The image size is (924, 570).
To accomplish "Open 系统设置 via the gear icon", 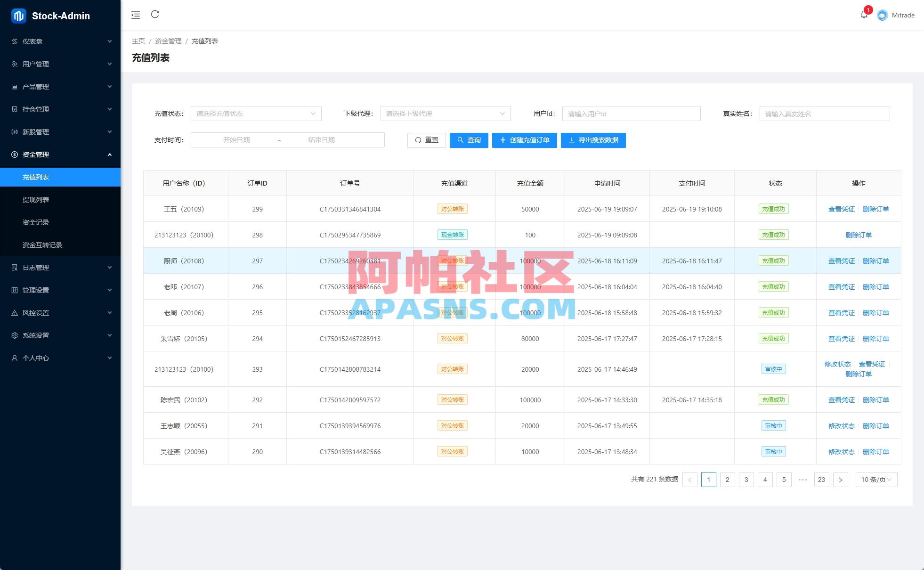I will (15, 335).
